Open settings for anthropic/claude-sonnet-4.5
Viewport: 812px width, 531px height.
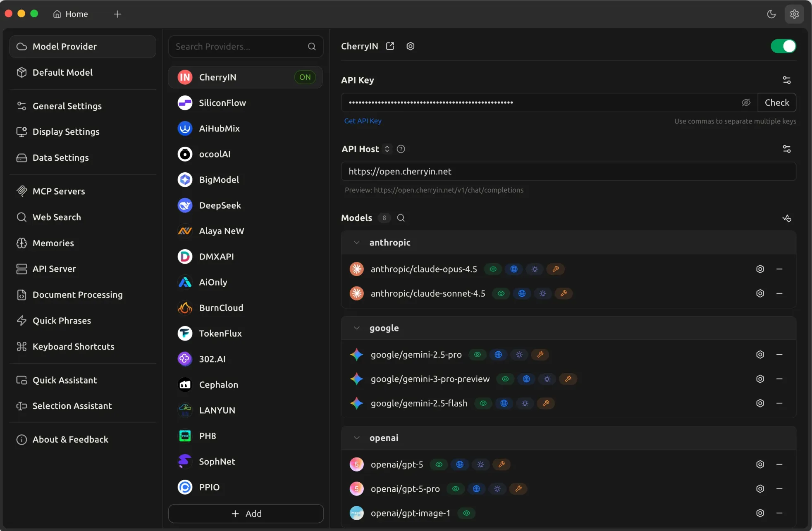click(x=760, y=293)
